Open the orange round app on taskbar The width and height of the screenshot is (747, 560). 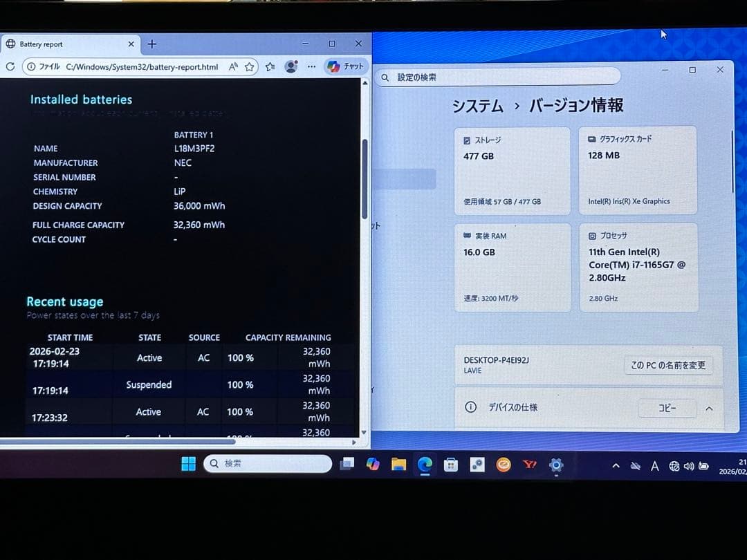point(503,465)
